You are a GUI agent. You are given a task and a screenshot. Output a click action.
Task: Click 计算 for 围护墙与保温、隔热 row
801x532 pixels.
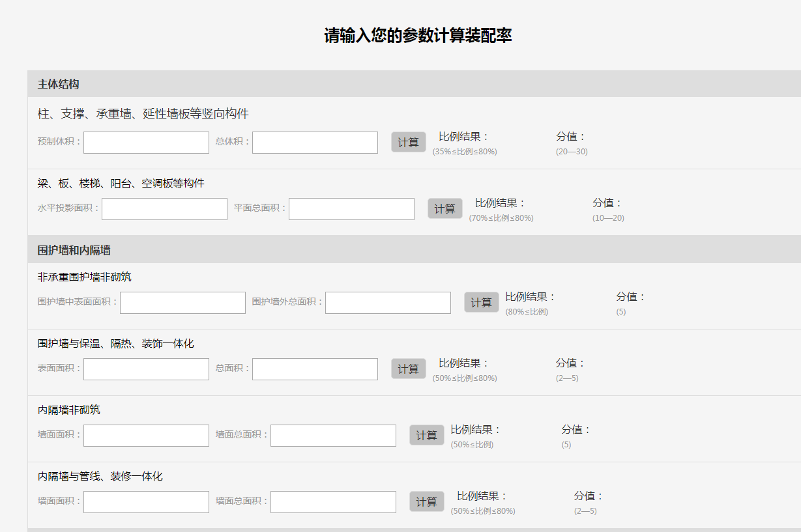point(409,369)
